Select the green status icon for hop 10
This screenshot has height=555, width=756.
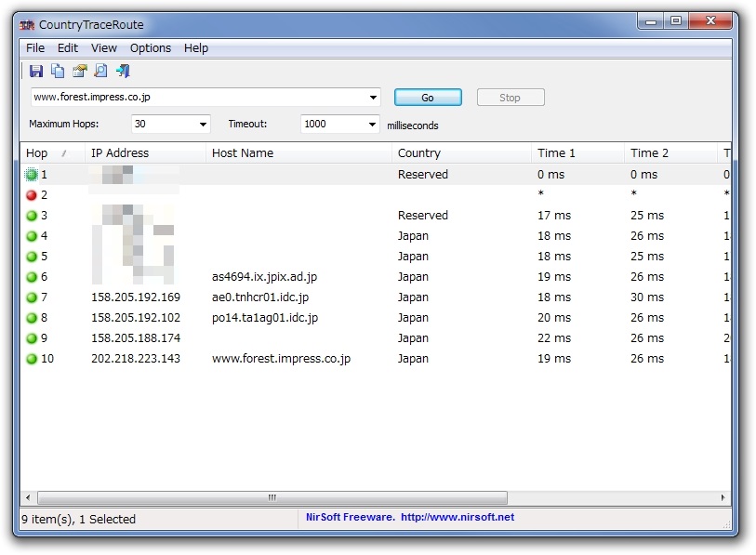[32, 359]
